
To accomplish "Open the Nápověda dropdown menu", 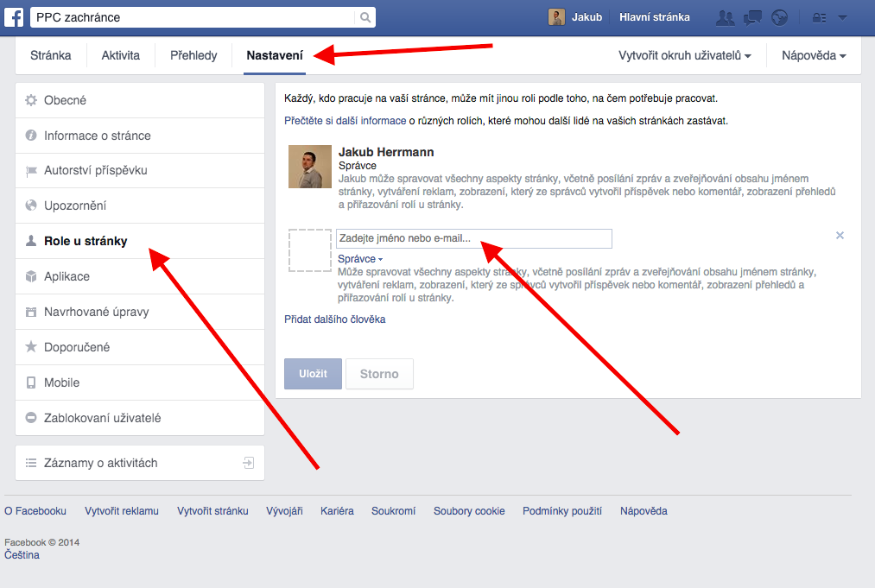I will [x=814, y=55].
